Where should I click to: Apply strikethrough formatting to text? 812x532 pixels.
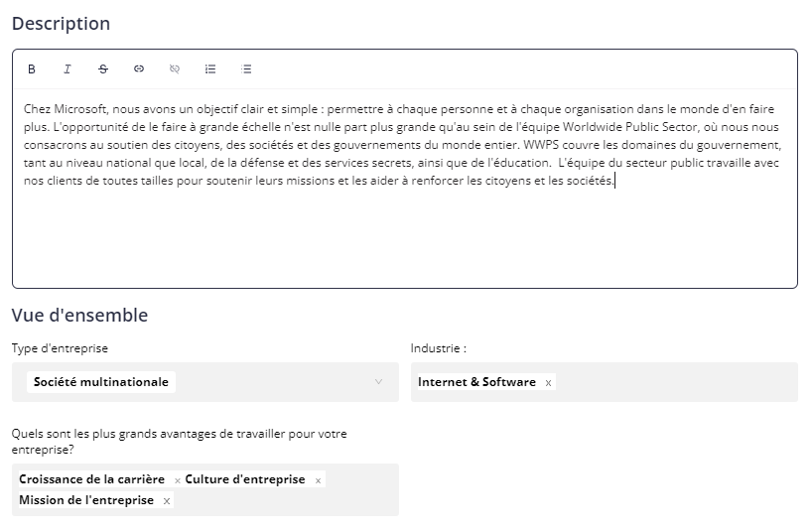(x=103, y=68)
